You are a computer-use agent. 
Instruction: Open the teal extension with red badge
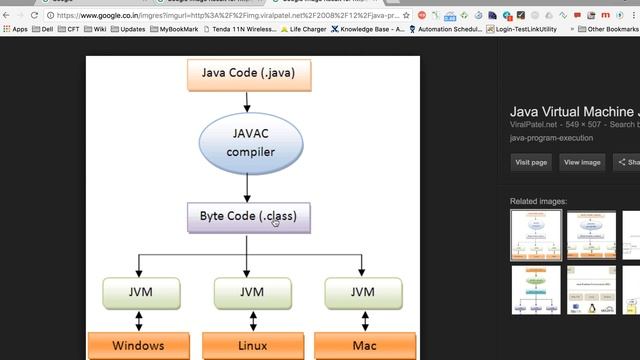[x=507, y=16]
